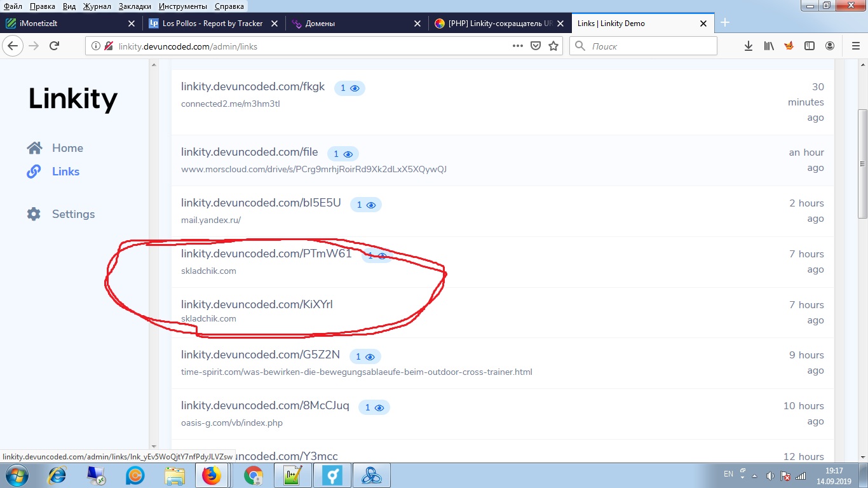This screenshot has height=488, width=868.
Task: Open the linkity.devuncoded.com/G5Z2N link entry
Action: coord(261,355)
